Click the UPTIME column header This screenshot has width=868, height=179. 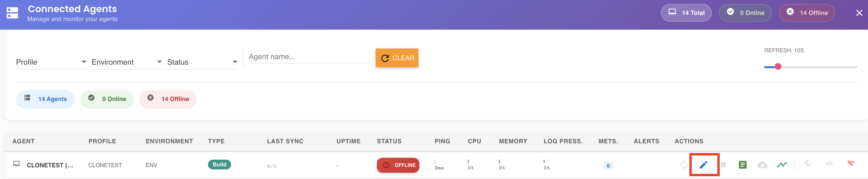tap(348, 141)
